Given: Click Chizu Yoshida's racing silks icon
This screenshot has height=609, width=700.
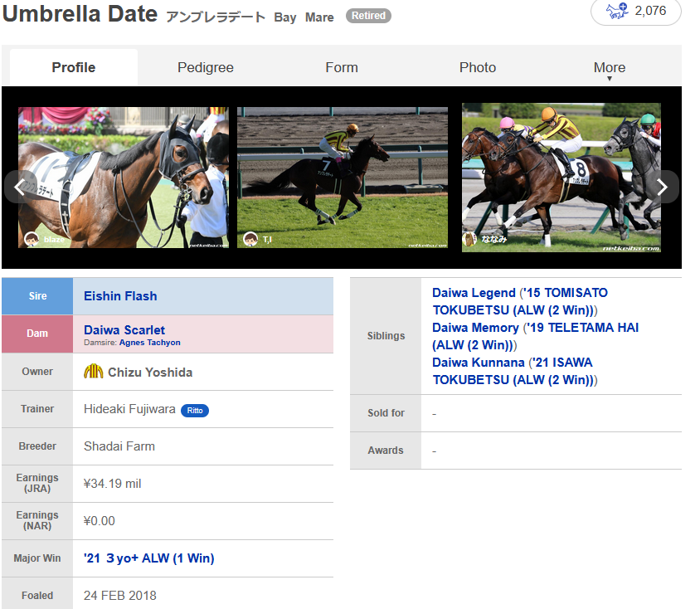Looking at the screenshot, I should 93,372.
